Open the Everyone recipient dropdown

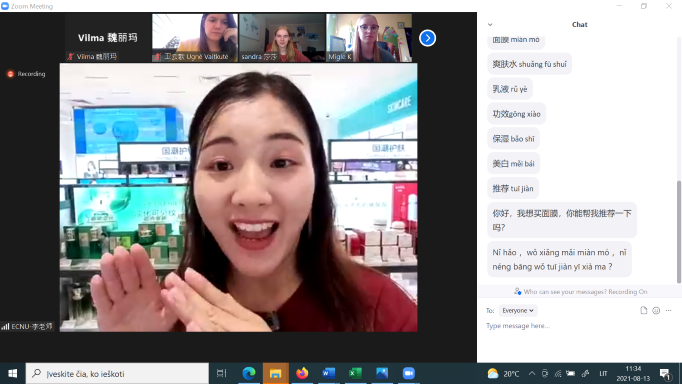point(518,310)
